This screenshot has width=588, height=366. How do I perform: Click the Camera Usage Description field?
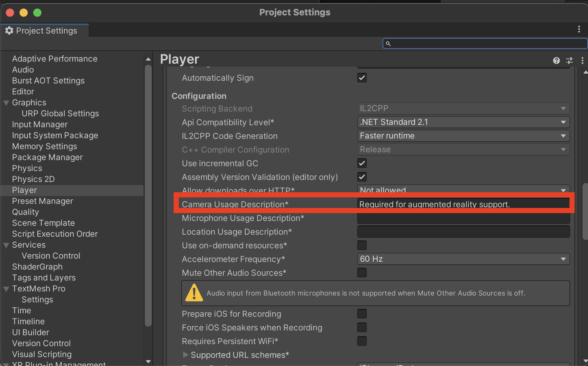[x=463, y=204]
